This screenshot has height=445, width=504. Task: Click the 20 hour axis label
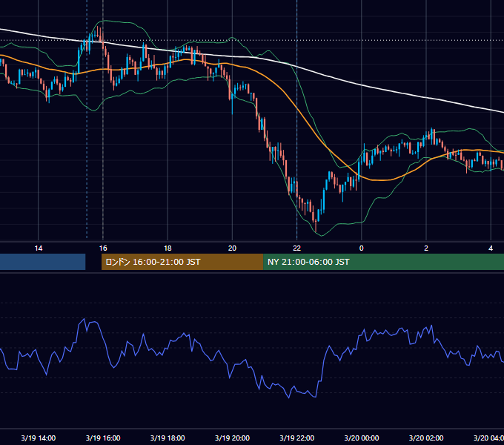coord(232,248)
